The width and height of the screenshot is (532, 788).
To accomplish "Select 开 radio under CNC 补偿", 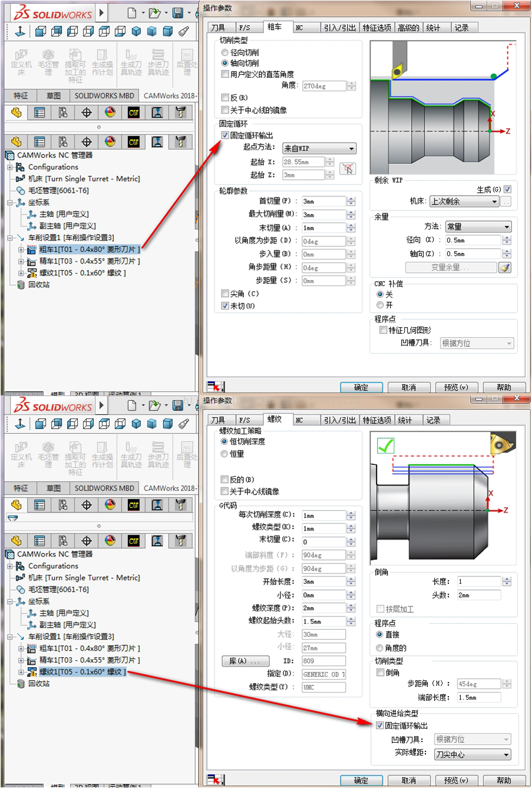I will pyautogui.click(x=380, y=305).
